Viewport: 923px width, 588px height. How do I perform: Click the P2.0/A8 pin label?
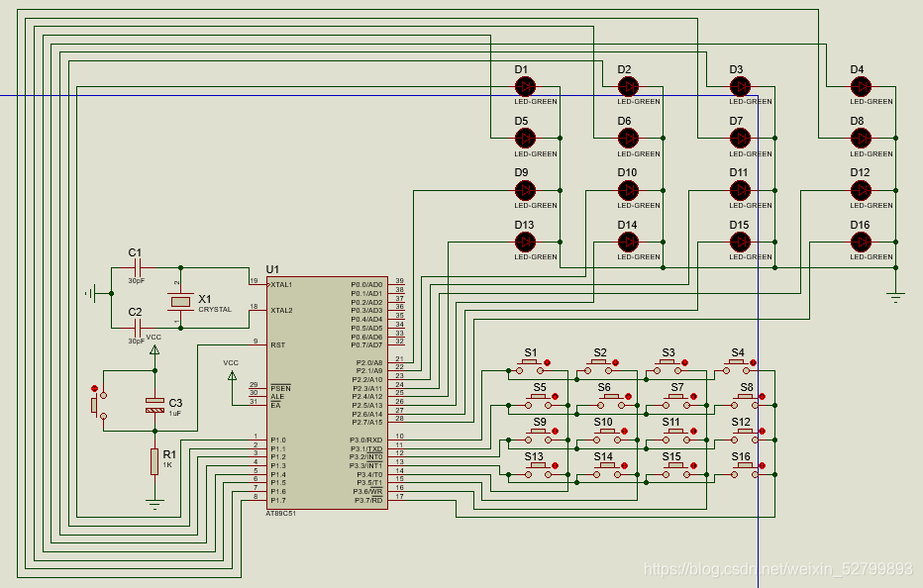(369, 362)
